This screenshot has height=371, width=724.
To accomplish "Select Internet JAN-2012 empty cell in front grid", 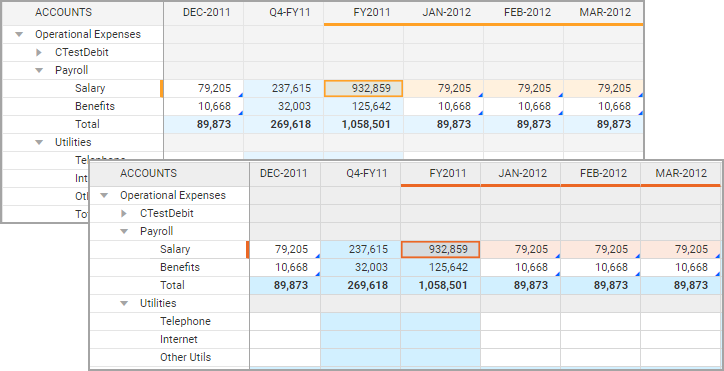I will (x=521, y=340).
